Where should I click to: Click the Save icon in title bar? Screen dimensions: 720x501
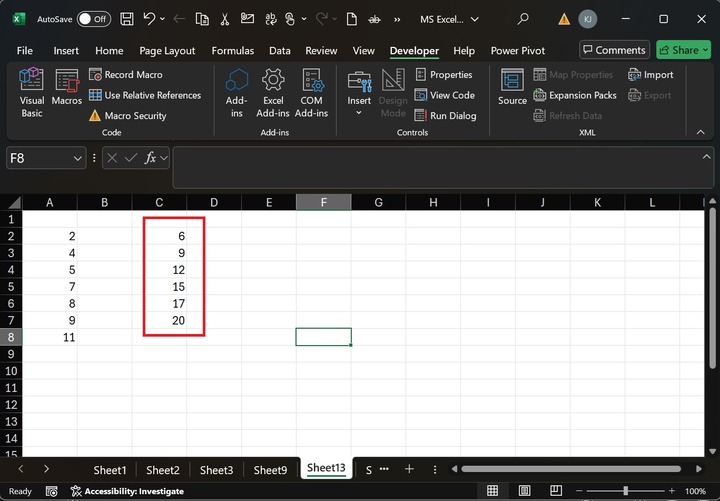point(127,19)
